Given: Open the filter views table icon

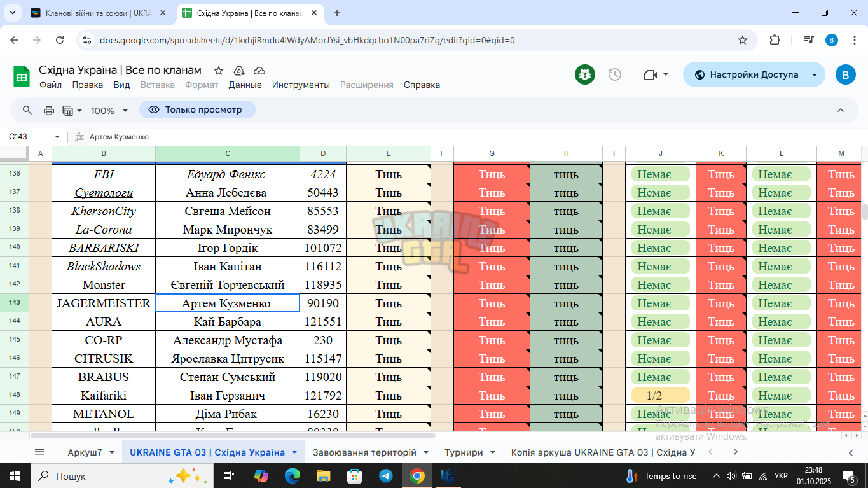Looking at the screenshot, I should point(68,110).
